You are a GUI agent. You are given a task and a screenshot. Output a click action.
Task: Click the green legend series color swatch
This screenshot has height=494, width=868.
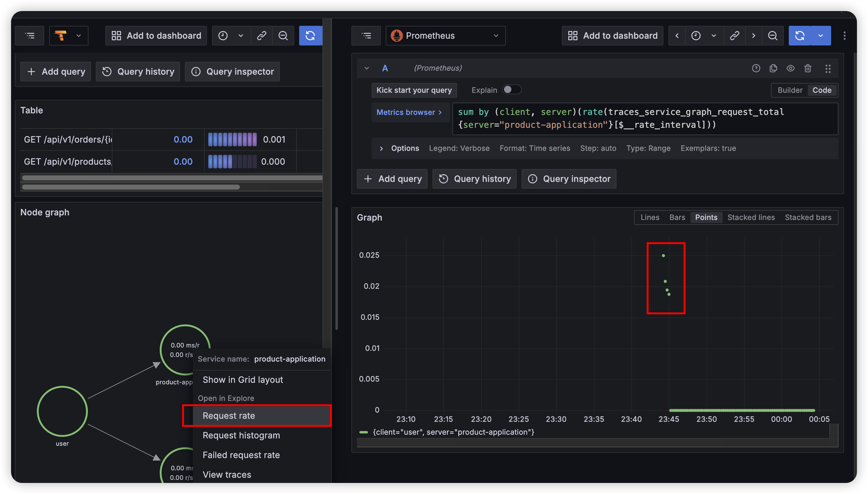(363, 432)
